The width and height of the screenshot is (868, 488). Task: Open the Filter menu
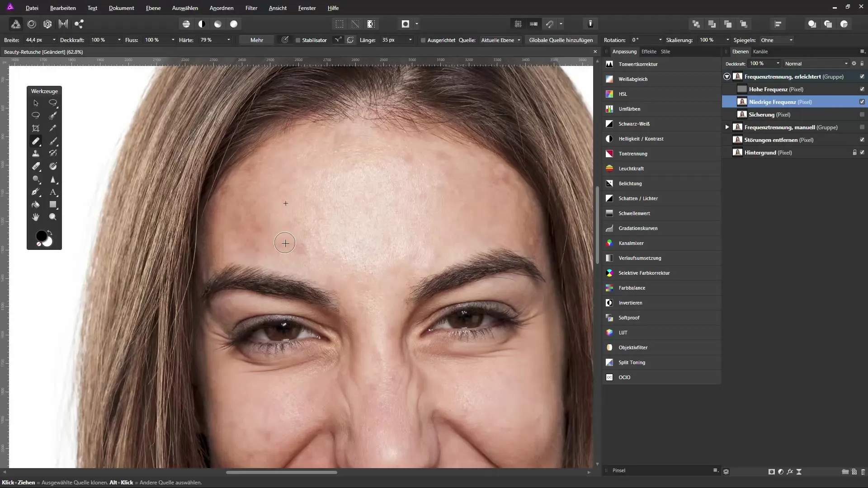(251, 8)
